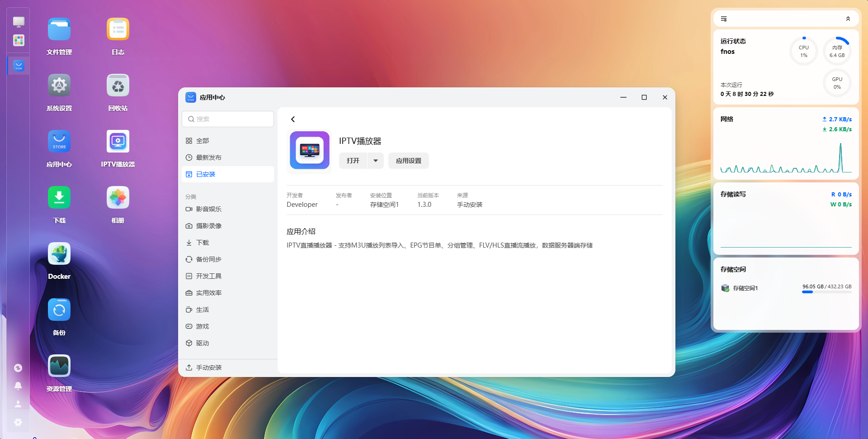Minimize the 应用中心 window
Image resolution: width=868 pixels, height=439 pixels.
click(623, 97)
